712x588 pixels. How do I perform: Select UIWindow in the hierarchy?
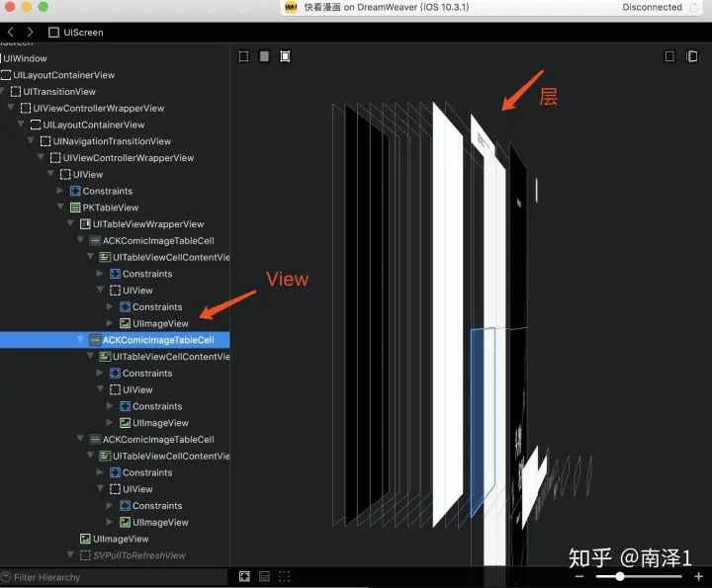25,58
